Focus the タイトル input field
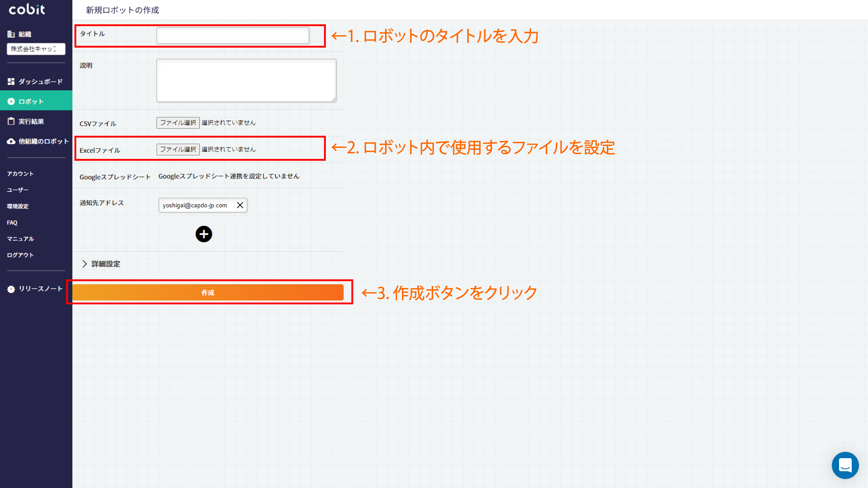This screenshot has height=488, width=868. pos(233,35)
